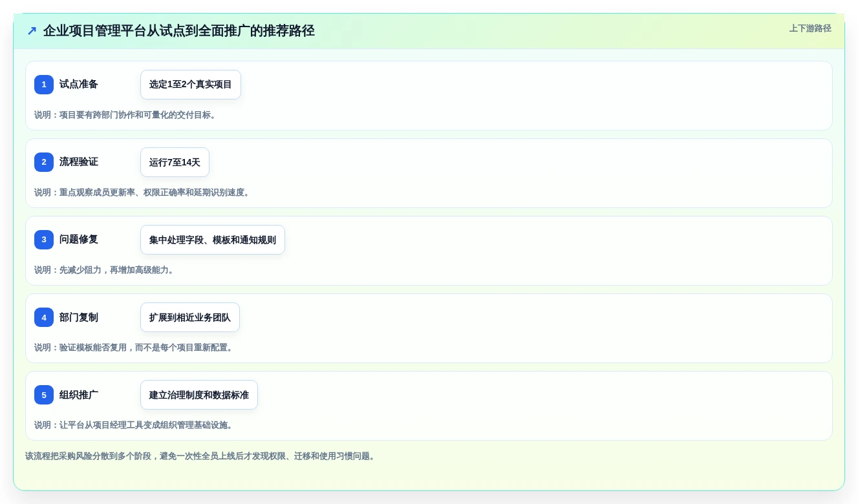Click footer note 该流程把采购风险分散到多个阶段
The width and height of the screenshot is (858, 504).
tap(202, 456)
